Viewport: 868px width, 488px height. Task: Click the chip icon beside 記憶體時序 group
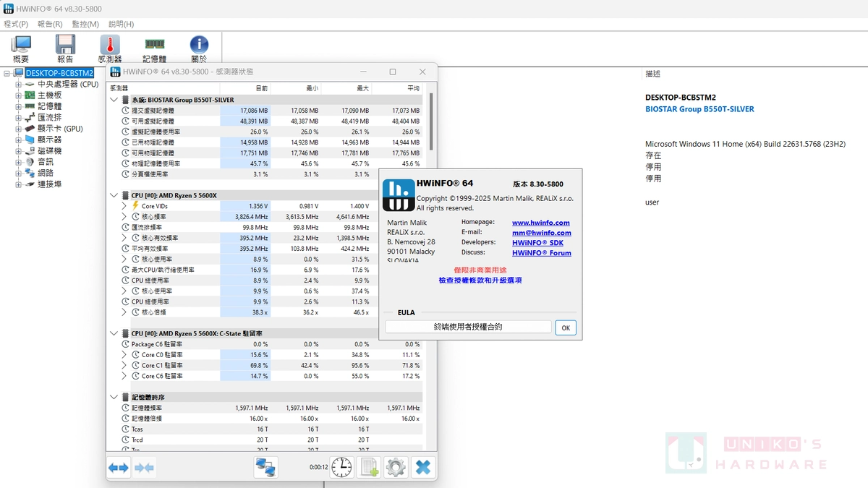125,397
